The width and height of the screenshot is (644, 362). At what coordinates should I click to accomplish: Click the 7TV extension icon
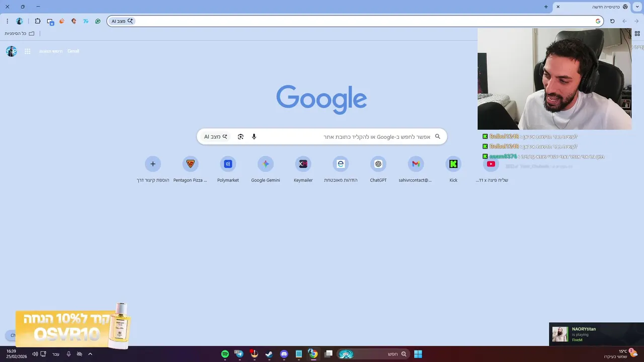[86, 21]
